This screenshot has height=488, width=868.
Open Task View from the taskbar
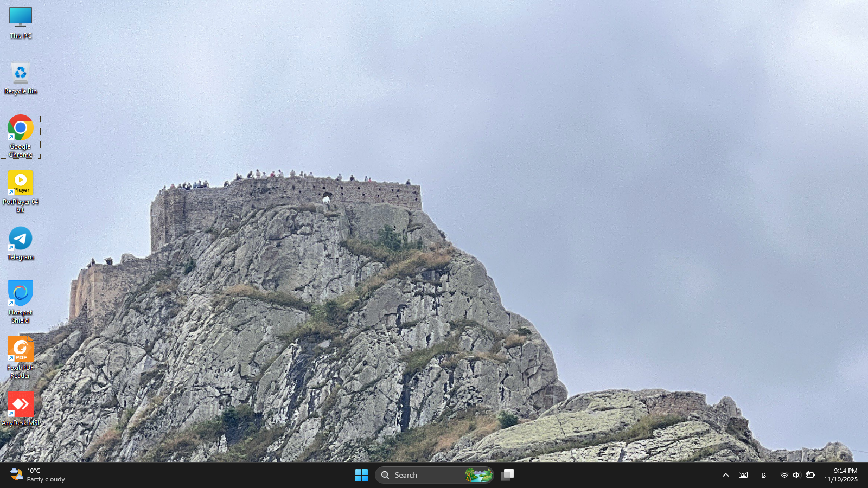point(507,474)
